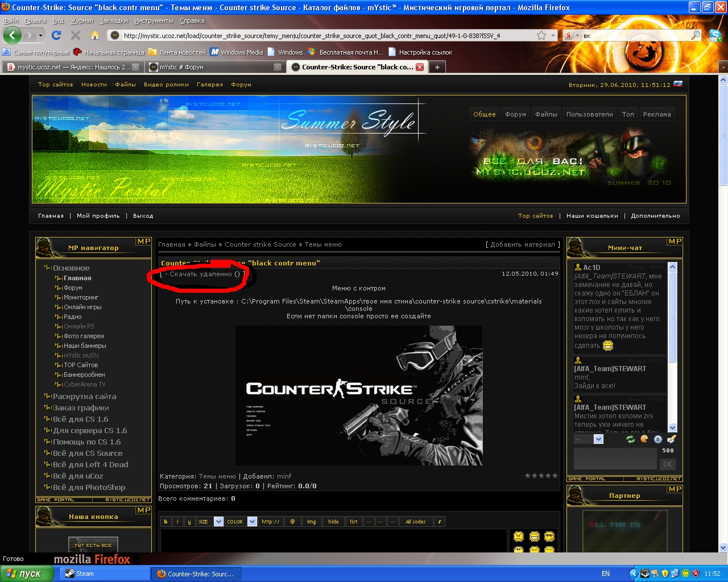Insert the sunglasses smiley into the comment
Image resolution: width=728 pixels, height=582 pixels.
coord(549,536)
